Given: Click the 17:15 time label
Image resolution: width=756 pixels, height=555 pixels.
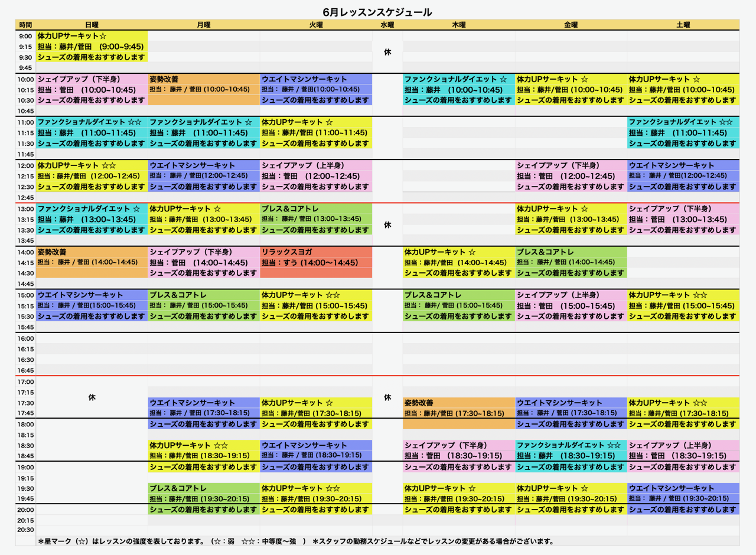Looking at the screenshot, I should (25, 392).
